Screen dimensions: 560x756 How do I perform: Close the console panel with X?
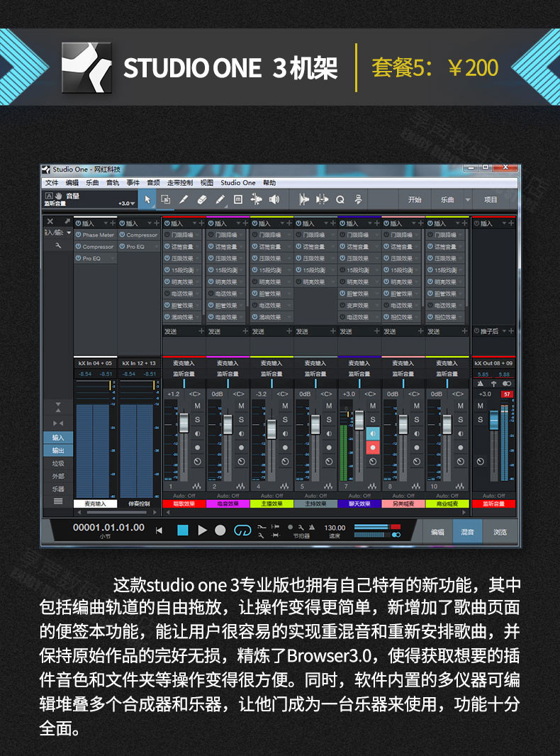pos(50,221)
